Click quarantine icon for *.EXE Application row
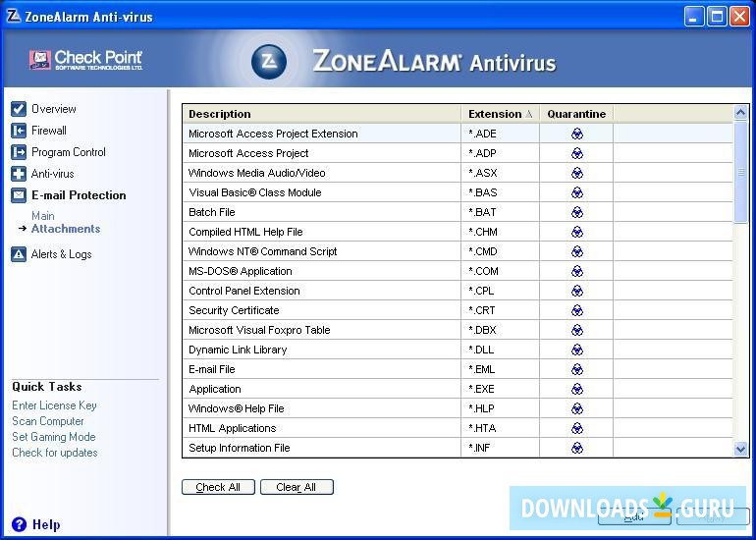This screenshot has height=540, width=756. [x=577, y=389]
